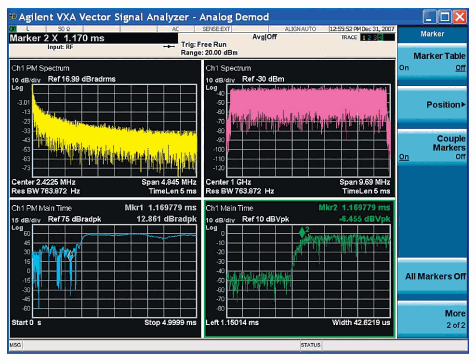The width and height of the screenshot is (476, 362).
Task: Click -6.455 dBVpk marker value
Action: point(364,219)
